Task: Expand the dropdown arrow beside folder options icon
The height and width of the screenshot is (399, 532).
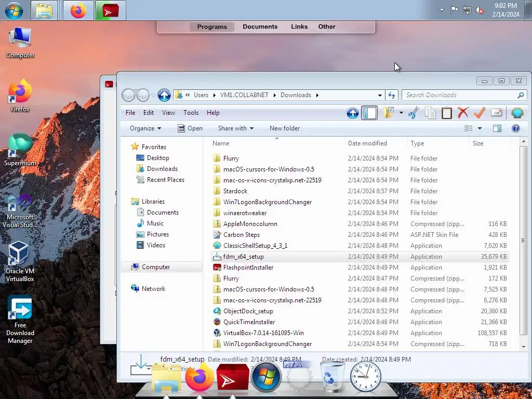Action: (401, 113)
